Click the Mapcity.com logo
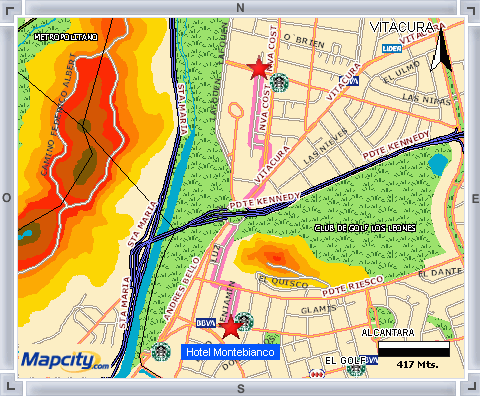 point(65,361)
